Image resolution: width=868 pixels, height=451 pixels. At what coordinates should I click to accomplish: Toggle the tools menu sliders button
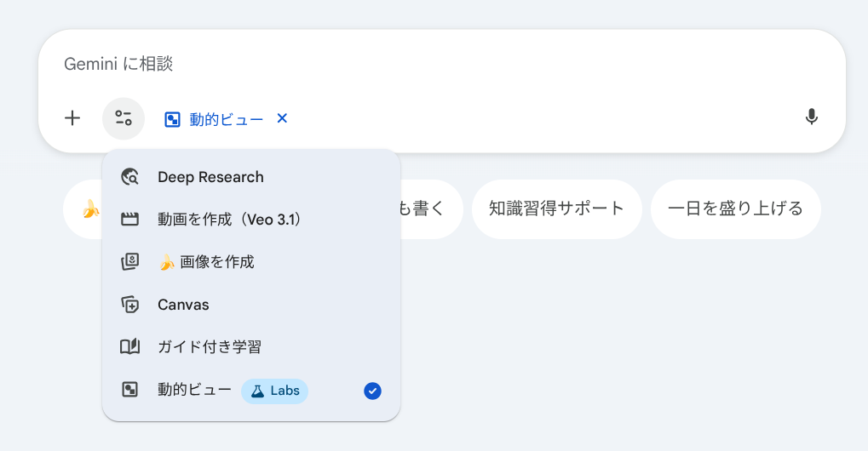pos(124,118)
